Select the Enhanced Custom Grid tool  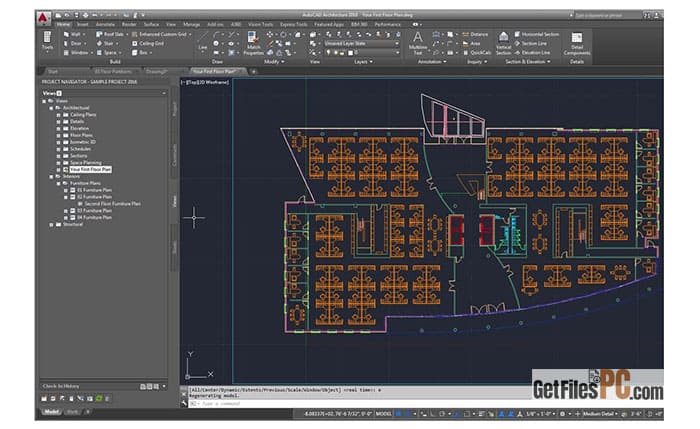(x=160, y=34)
